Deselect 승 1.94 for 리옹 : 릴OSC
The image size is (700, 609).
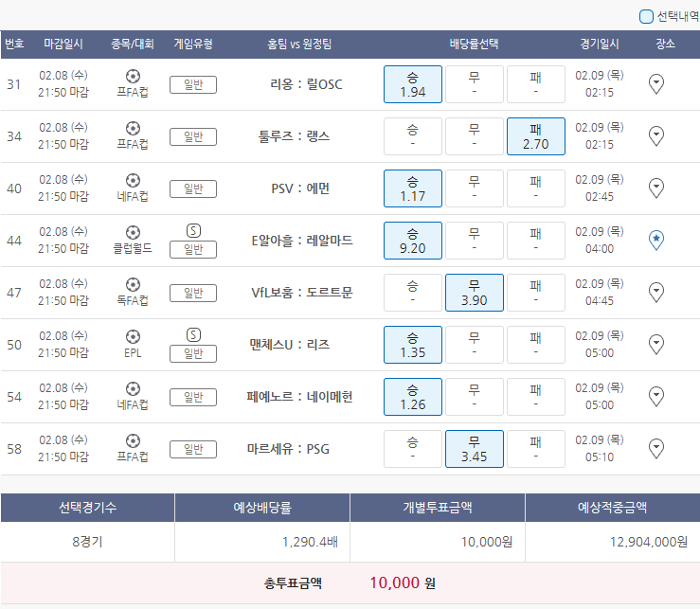412,84
